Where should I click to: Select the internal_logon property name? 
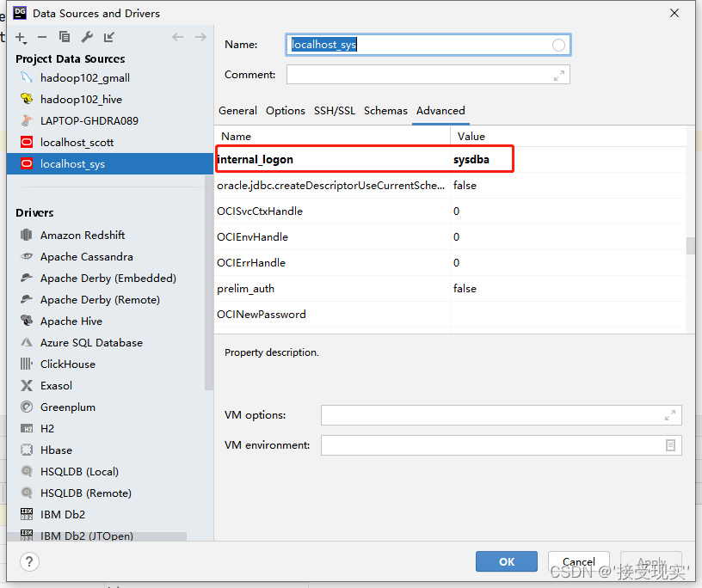256,160
